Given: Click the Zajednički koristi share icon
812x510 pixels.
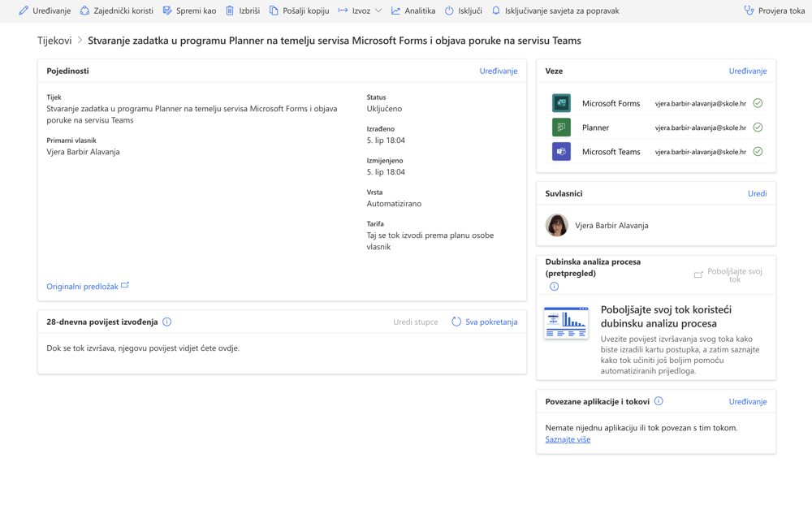Looking at the screenshot, I should (84, 11).
